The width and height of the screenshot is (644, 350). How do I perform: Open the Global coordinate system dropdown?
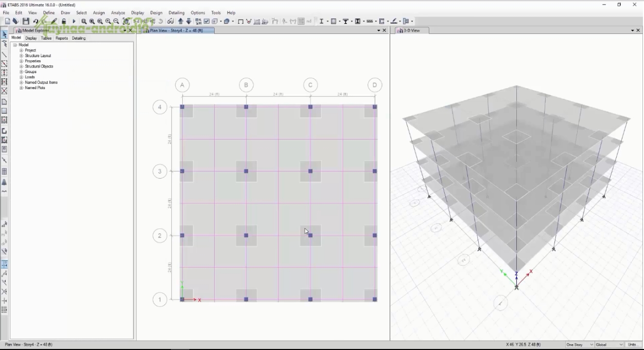tap(610, 344)
